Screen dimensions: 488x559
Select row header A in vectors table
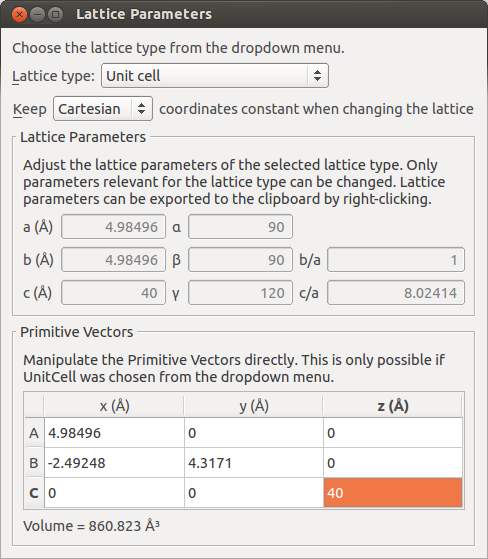tap(34, 433)
